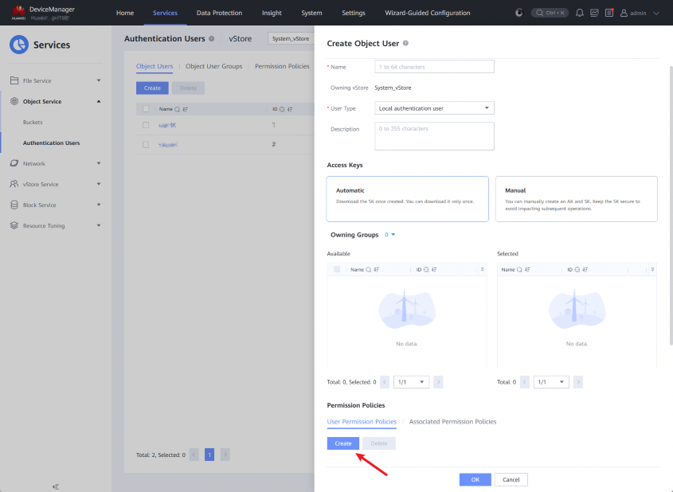Screen dimensions: 673x492
Task: Open the User Type dropdown
Action: [434, 108]
